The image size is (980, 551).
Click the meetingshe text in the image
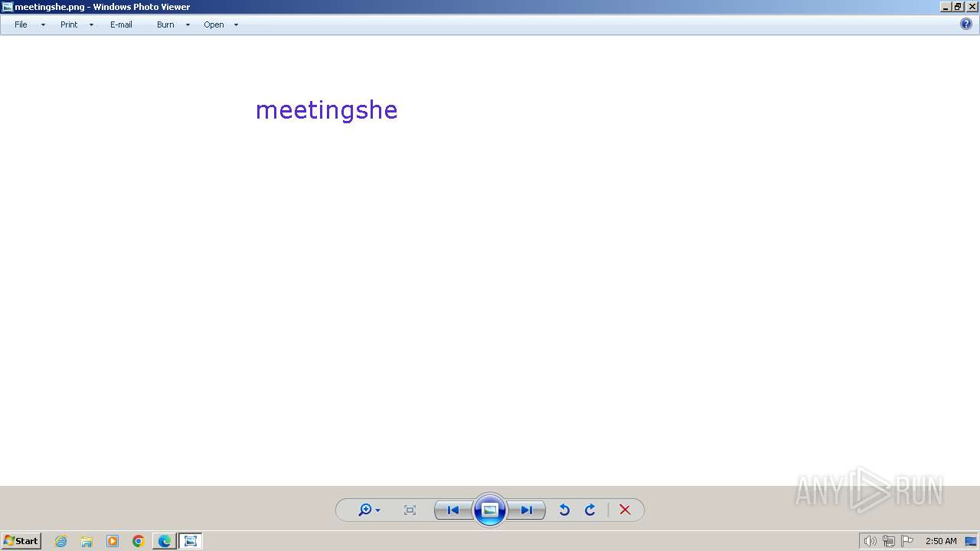tap(326, 110)
